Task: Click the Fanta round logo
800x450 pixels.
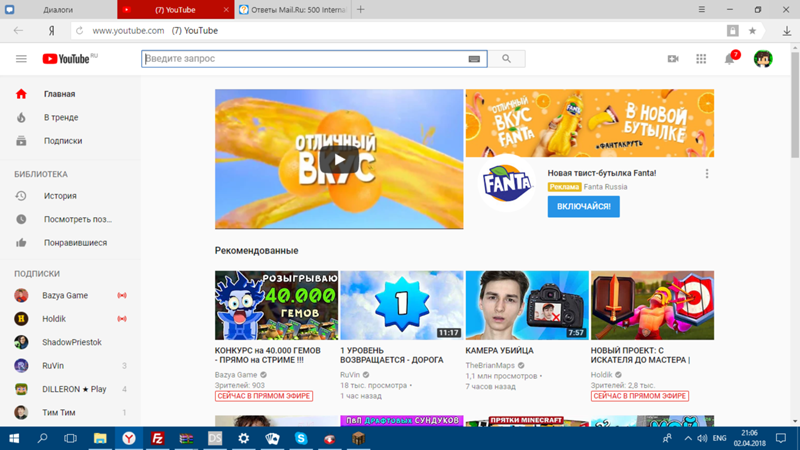Action: tap(507, 183)
